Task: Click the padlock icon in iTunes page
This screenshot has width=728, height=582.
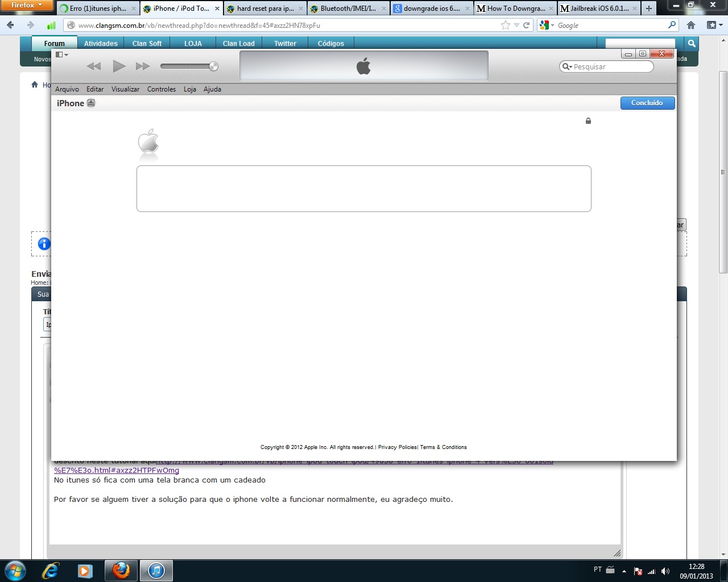Action: tap(588, 120)
